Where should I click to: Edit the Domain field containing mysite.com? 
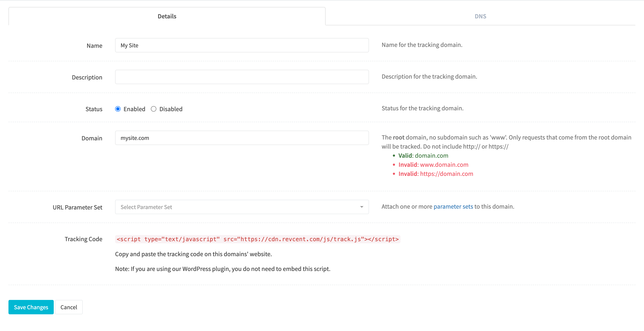point(242,138)
